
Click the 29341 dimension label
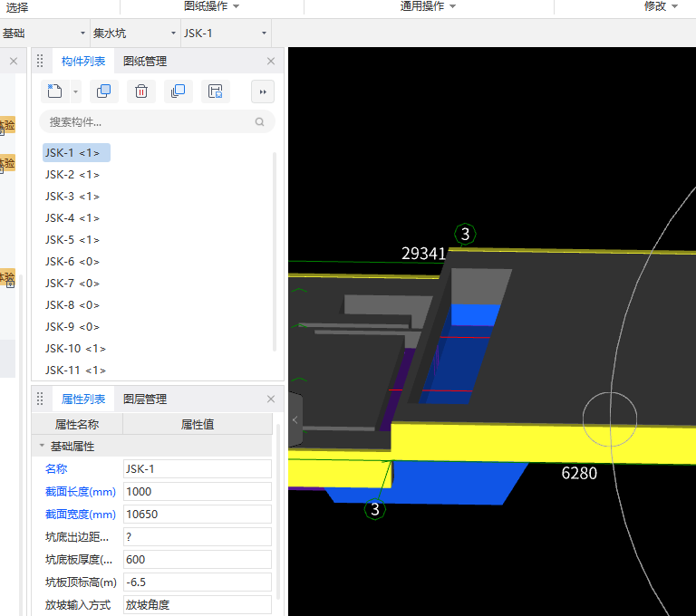point(423,254)
